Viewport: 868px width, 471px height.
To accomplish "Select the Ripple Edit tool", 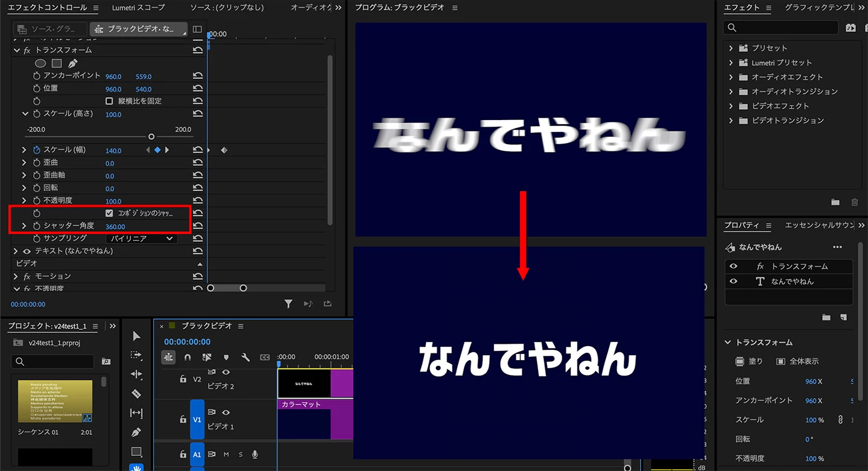I will point(136,375).
